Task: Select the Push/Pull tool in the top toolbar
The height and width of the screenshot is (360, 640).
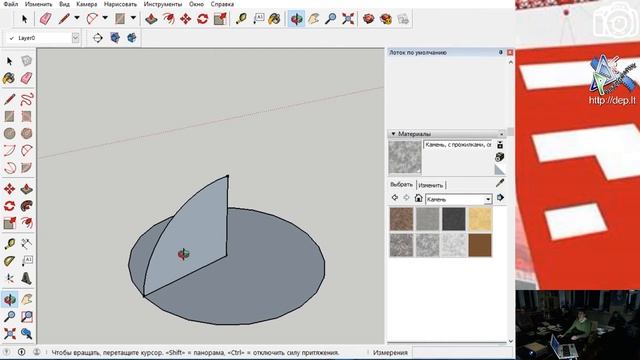Action: (151, 19)
